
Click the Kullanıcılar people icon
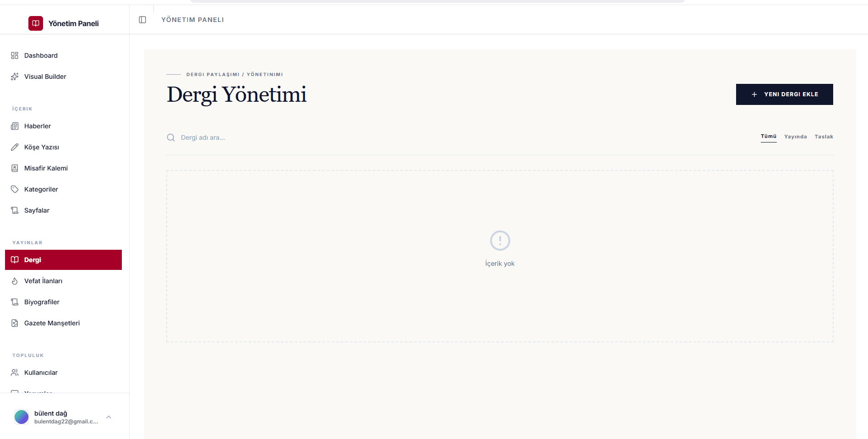point(15,373)
